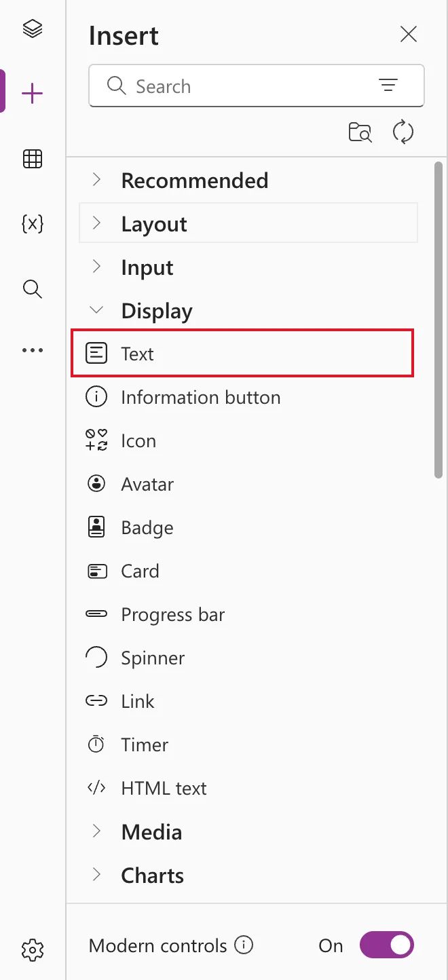The height and width of the screenshot is (980, 448).
Task: Click the sidebar Search magnifier icon
Action: click(33, 289)
